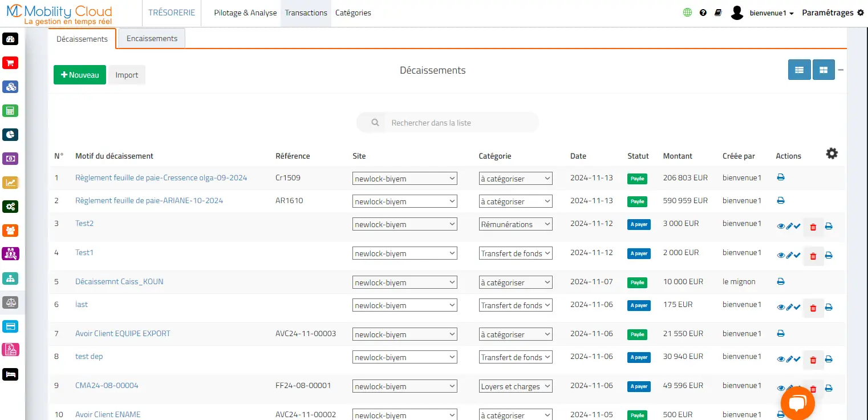Open the purple banknote module
Viewport: 868px width, 420px height.
[x=10, y=159]
